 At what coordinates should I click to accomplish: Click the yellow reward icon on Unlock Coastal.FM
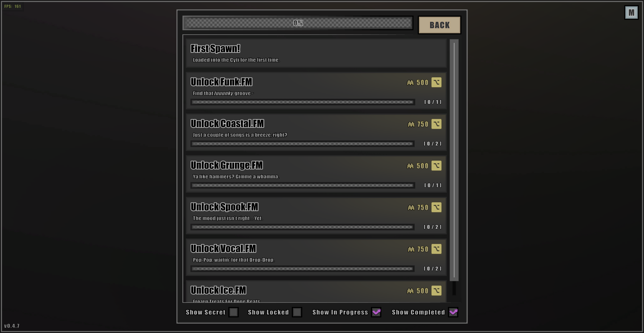coord(436,124)
